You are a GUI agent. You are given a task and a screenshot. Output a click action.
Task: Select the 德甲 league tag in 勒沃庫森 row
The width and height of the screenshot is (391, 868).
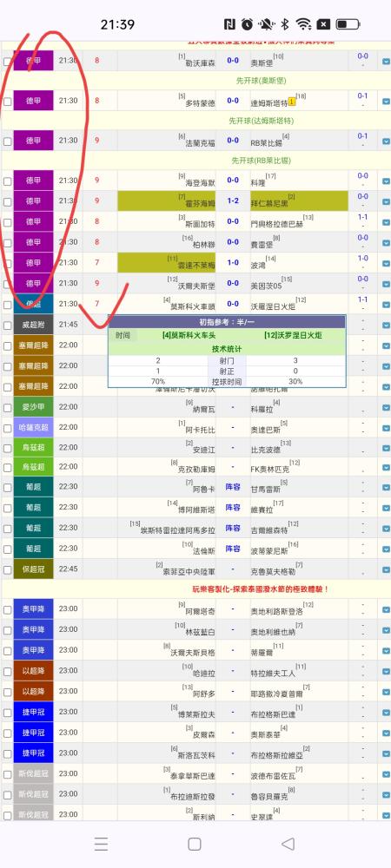33,61
